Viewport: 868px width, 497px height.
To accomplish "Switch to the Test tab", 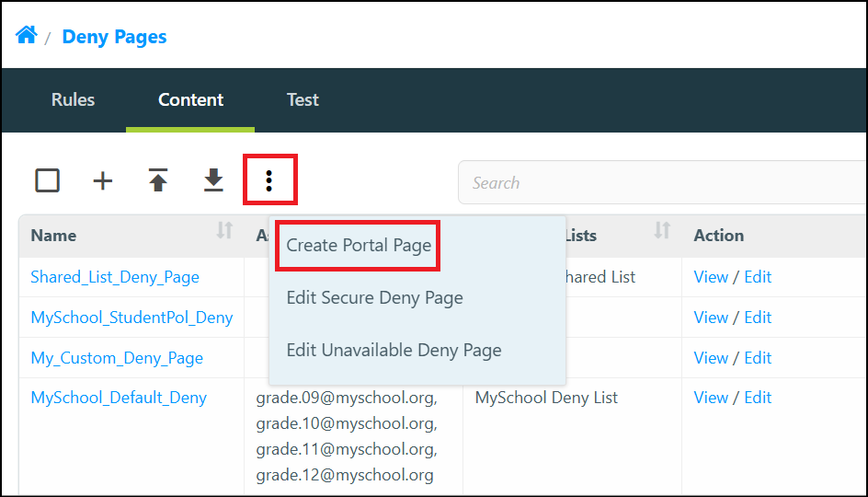I will pyautogui.click(x=303, y=99).
